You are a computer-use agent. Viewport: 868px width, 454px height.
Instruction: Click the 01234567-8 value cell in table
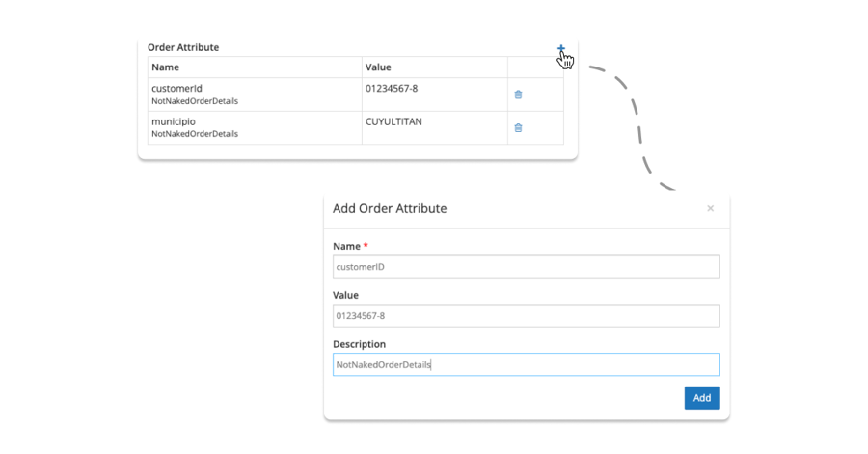(392, 89)
